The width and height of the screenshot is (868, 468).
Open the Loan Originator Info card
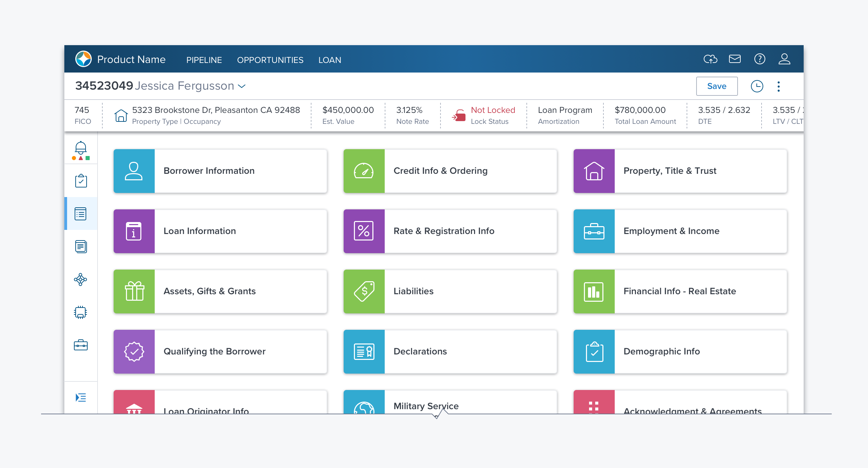[x=220, y=402]
